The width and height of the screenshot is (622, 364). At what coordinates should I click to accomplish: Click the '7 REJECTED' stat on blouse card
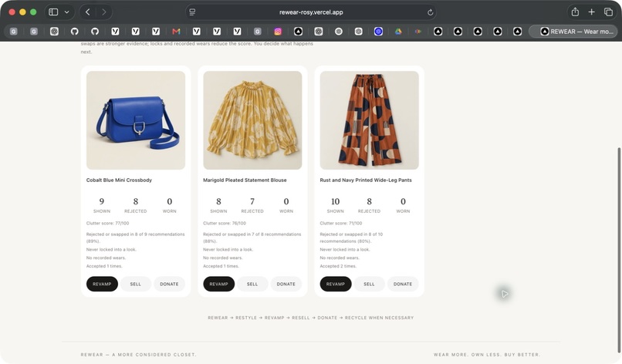pyautogui.click(x=252, y=205)
